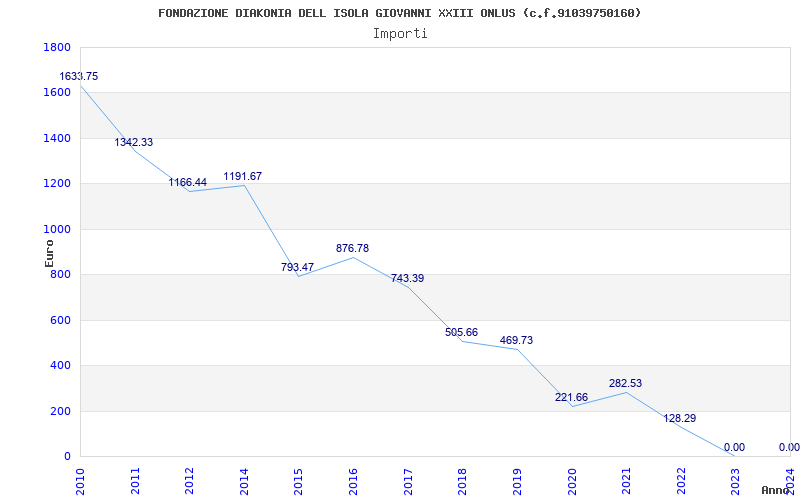The width and height of the screenshot is (800, 500).
Task: Click the 2020 x-axis year label
Action: pyautogui.click(x=571, y=482)
